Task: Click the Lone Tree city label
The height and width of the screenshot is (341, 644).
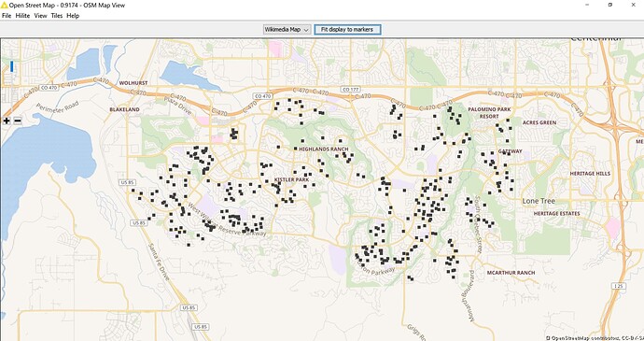Action: click(x=539, y=201)
